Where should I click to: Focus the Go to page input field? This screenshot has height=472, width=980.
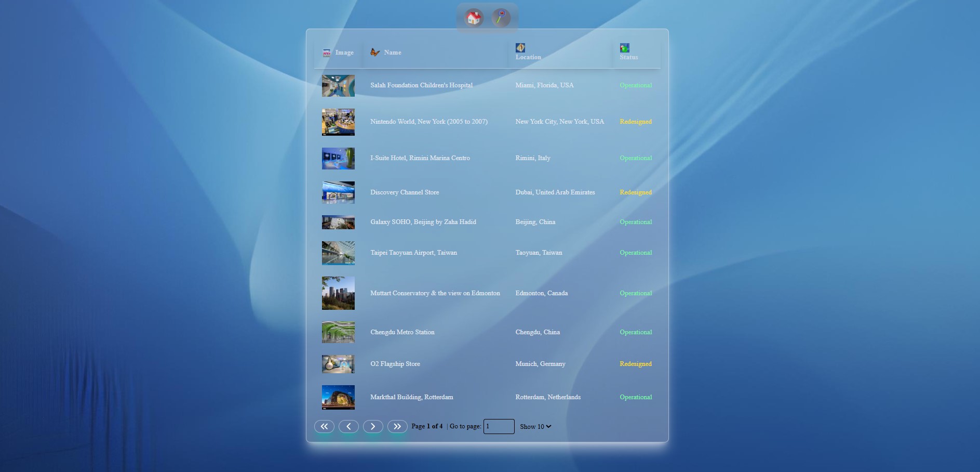[499, 426]
